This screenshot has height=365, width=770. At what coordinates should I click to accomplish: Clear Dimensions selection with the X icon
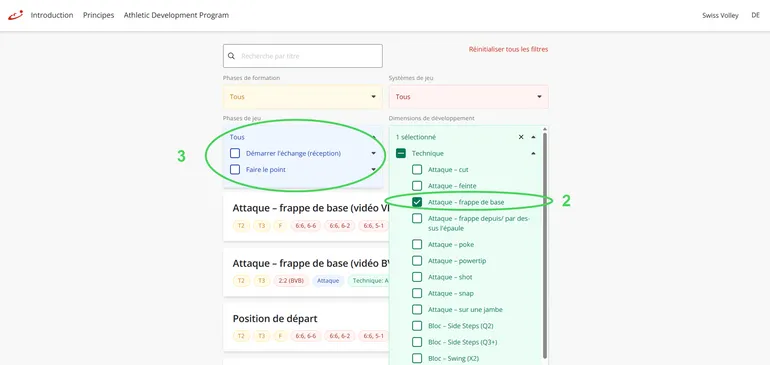pos(521,137)
